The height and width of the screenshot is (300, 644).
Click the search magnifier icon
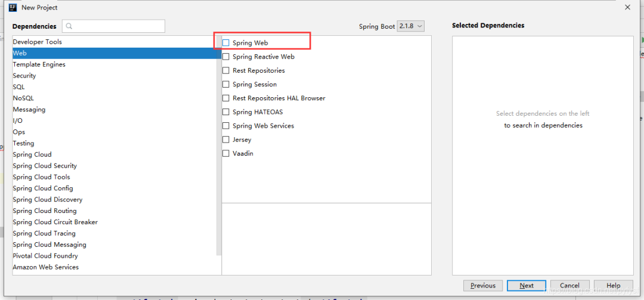tap(69, 26)
